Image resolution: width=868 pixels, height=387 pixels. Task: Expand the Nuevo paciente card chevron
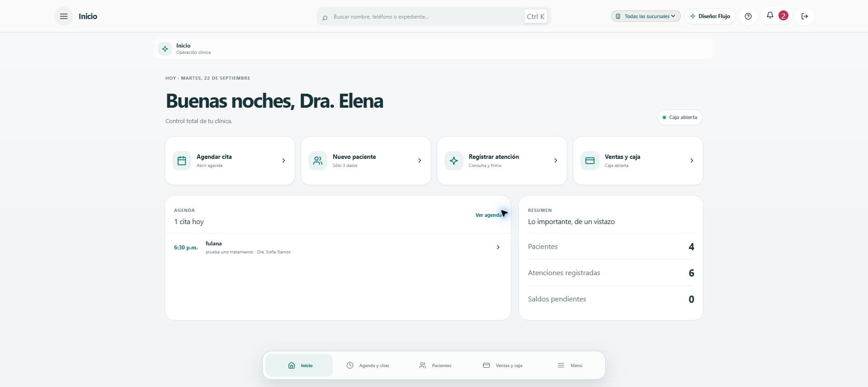pos(420,161)
